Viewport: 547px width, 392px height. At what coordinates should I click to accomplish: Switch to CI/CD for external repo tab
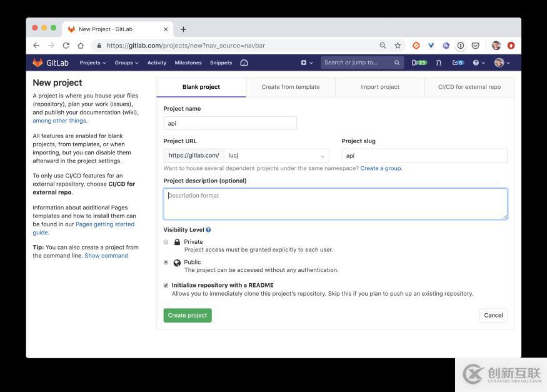pyautogui.click(x=469, y=87)
